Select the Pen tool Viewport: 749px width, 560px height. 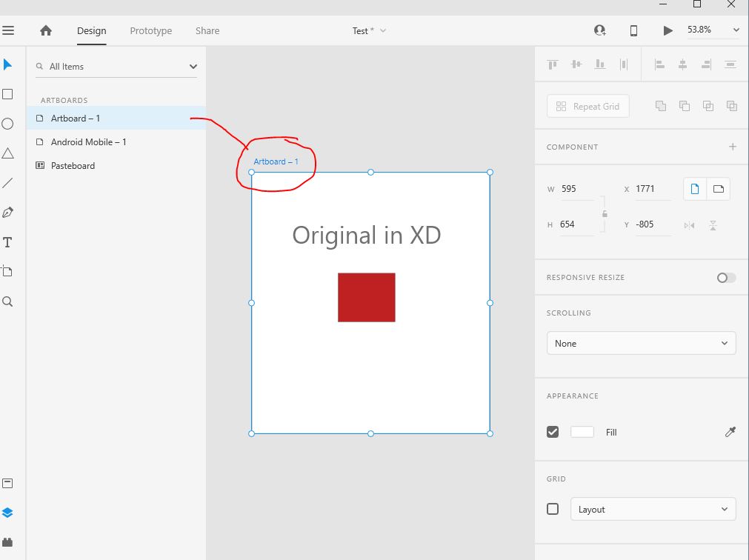8,213
